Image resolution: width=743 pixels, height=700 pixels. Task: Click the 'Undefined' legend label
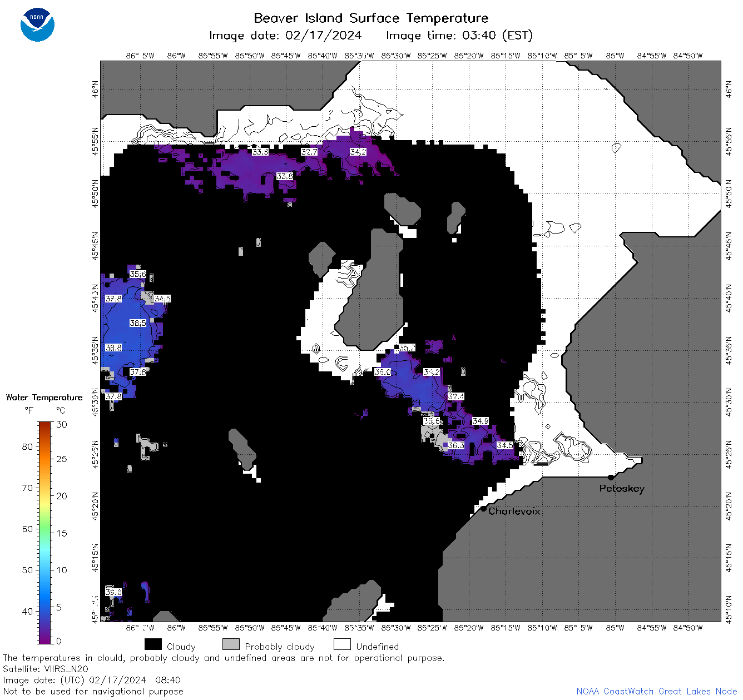coord(378,647)
